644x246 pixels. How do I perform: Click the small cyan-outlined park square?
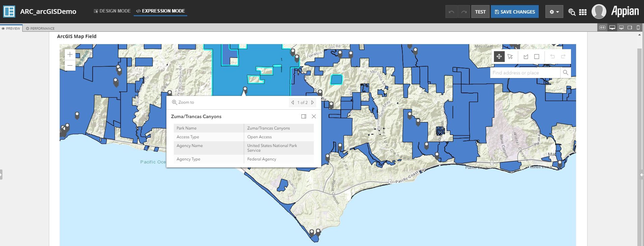[x=336, y=80]
